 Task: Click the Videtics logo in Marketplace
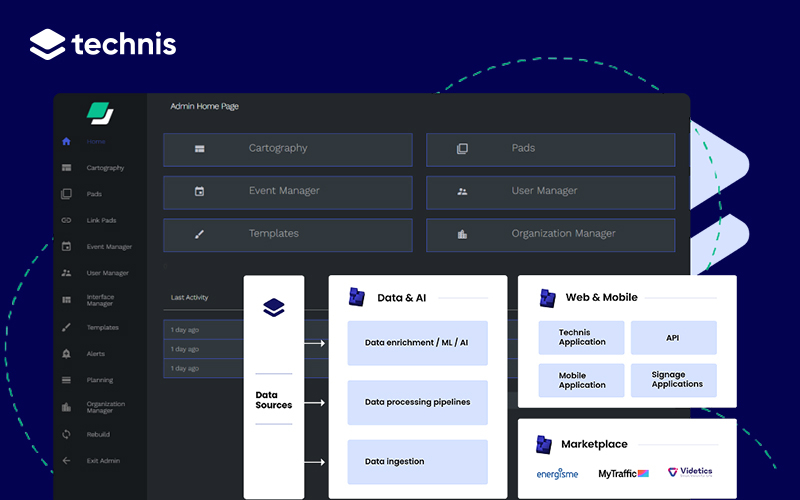coord(690,472)
